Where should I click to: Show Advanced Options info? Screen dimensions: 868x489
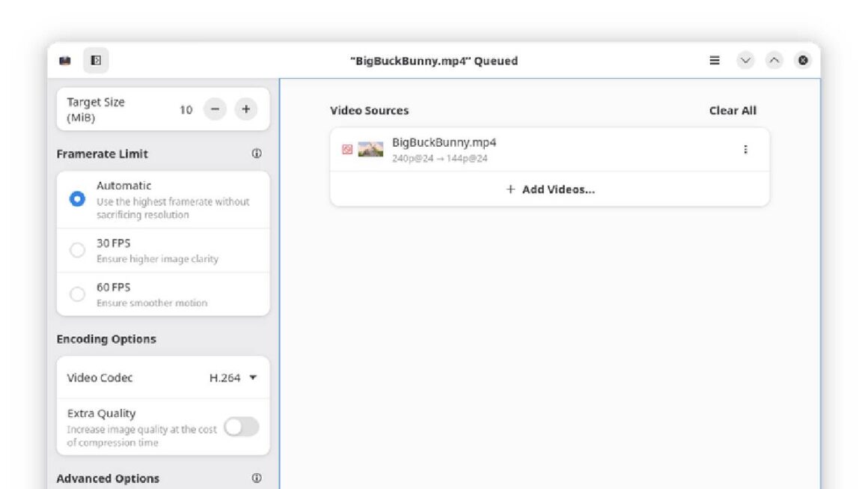[x=257, y=478]
